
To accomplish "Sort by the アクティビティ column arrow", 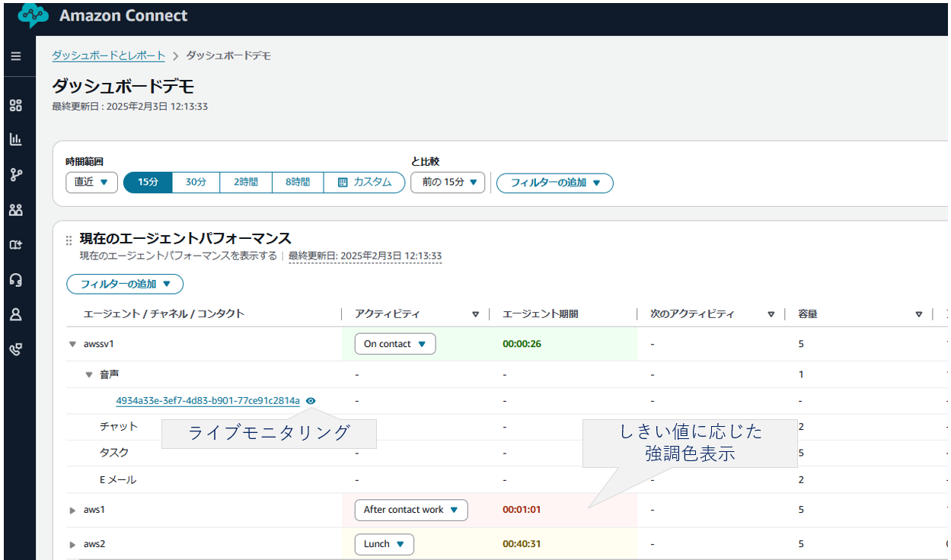I will (x=475, y=314).
